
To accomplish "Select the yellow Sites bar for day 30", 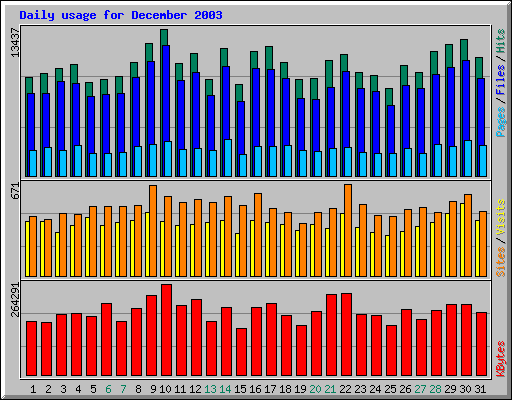I will (462, 240).
